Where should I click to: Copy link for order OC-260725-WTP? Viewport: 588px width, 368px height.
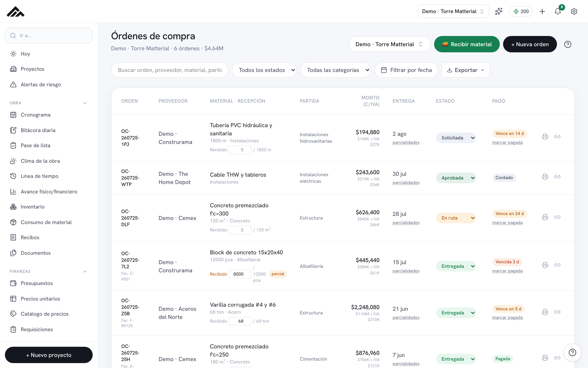(x=557, y=177)
